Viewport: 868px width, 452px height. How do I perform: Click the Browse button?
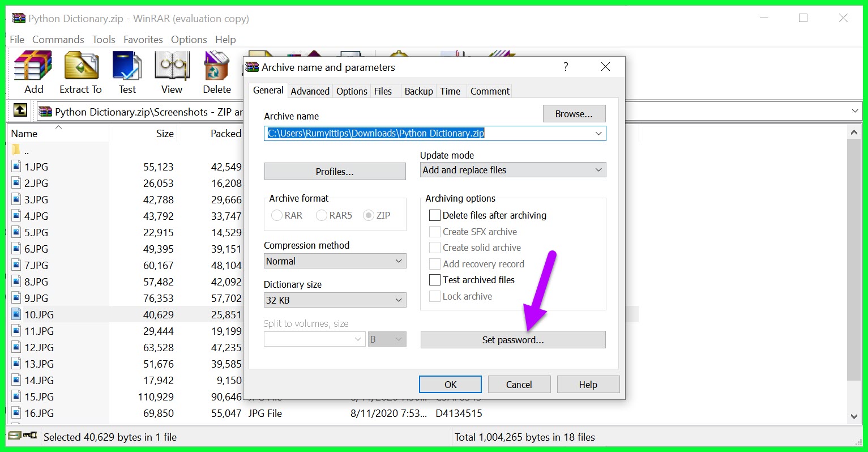574,114
